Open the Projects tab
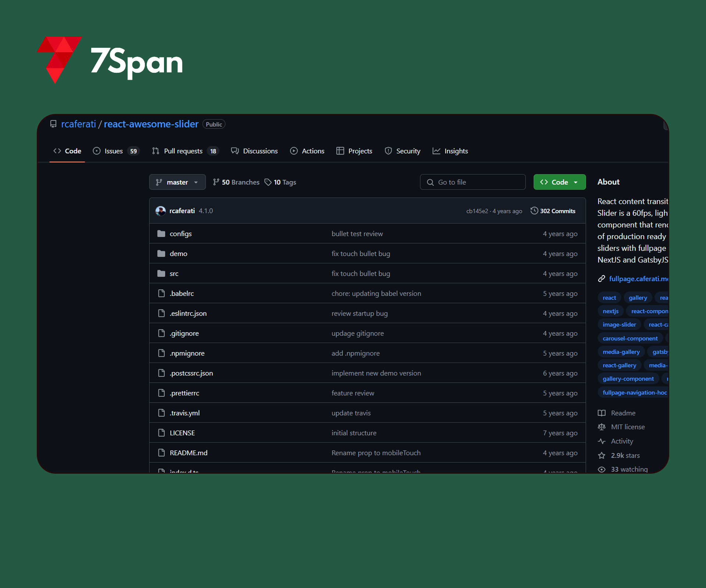The width and height of the screenshot is (706, 588). 354,151
